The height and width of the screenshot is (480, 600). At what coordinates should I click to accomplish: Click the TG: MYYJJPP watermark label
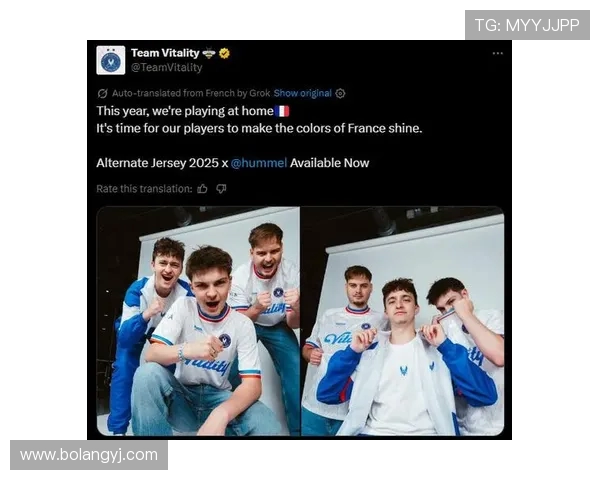(527, 25)
